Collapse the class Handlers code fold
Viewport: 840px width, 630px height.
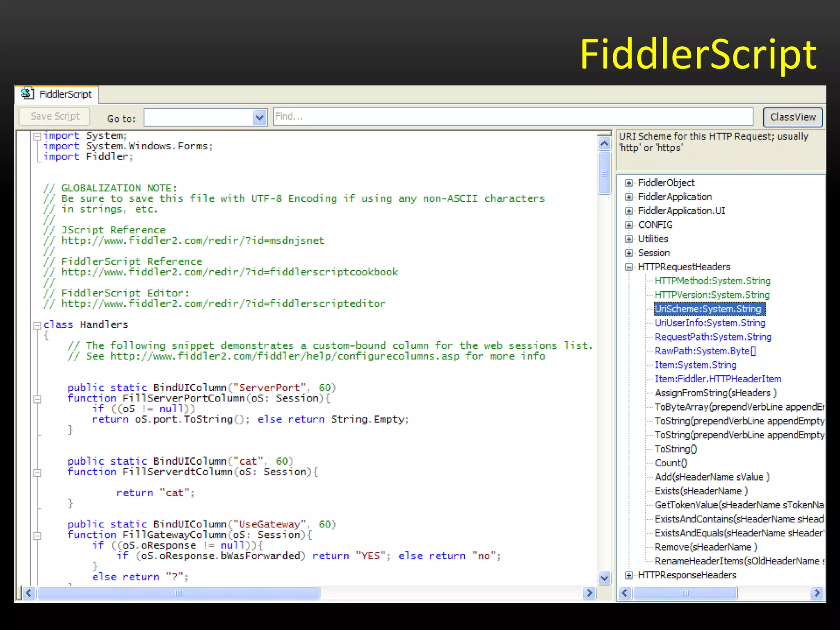point(37,326)
